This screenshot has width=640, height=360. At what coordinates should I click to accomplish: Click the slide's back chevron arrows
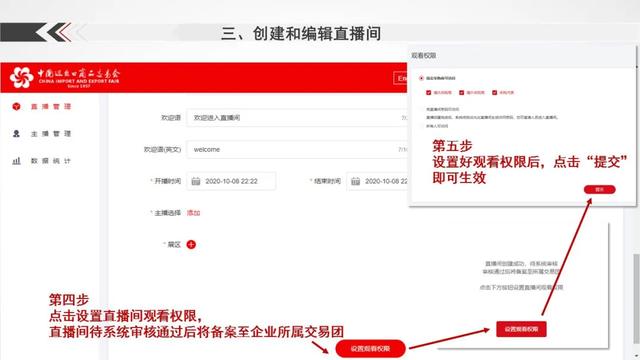59,33
